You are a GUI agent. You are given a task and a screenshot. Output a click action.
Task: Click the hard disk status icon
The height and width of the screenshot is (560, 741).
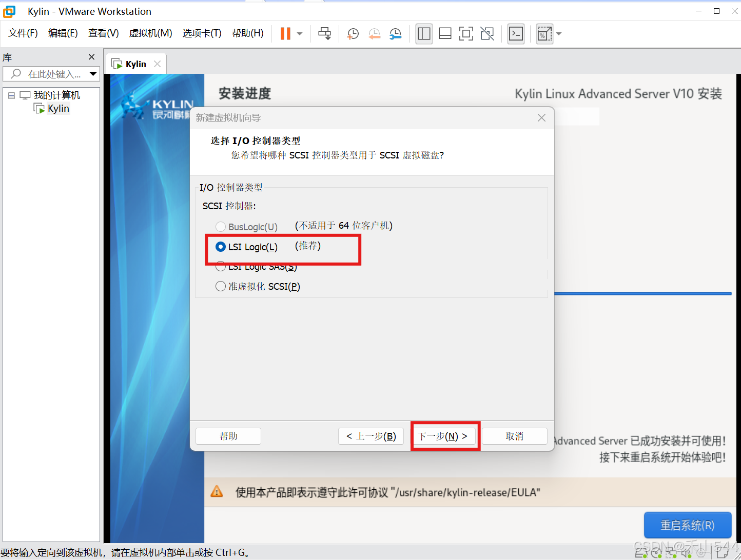tap(641, 552)
